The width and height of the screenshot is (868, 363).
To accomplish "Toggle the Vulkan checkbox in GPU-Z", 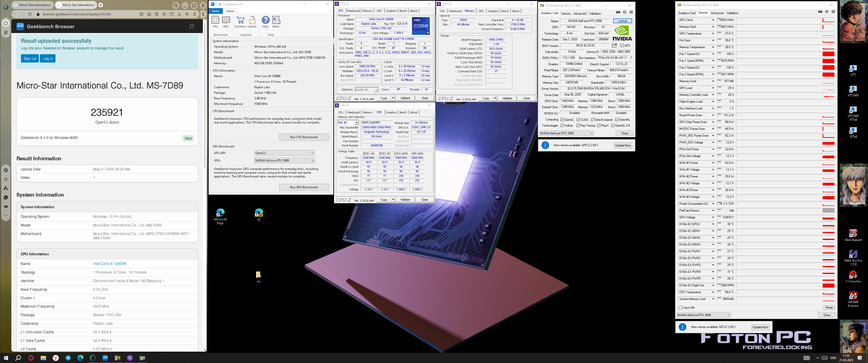I will tap(562, 126).
